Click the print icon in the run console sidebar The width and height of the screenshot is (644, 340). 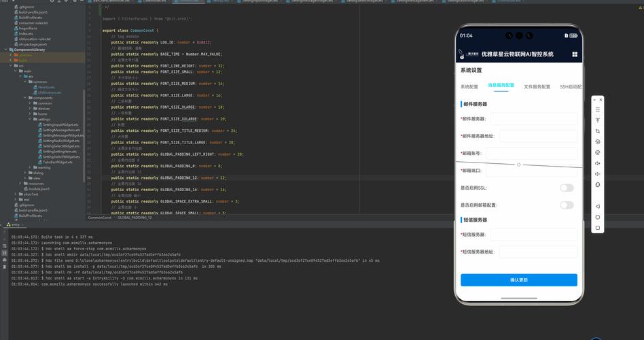pyautogui.click(x=5, y=260)
